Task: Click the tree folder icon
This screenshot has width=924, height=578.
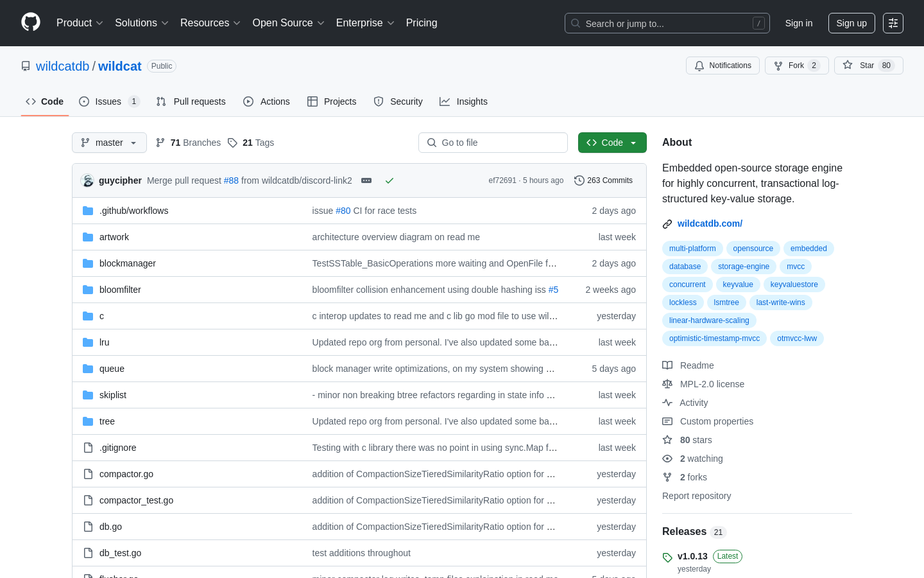Action: [88, 421]
